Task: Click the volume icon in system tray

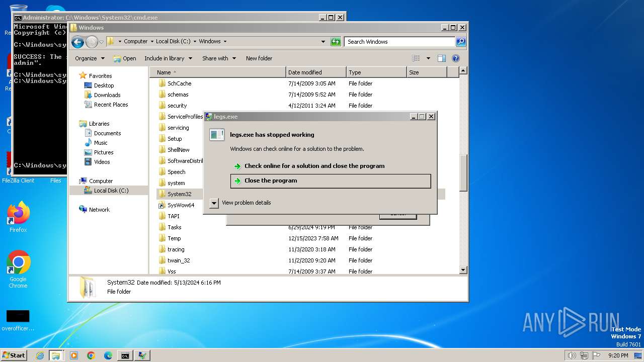Action: point(572,355)
